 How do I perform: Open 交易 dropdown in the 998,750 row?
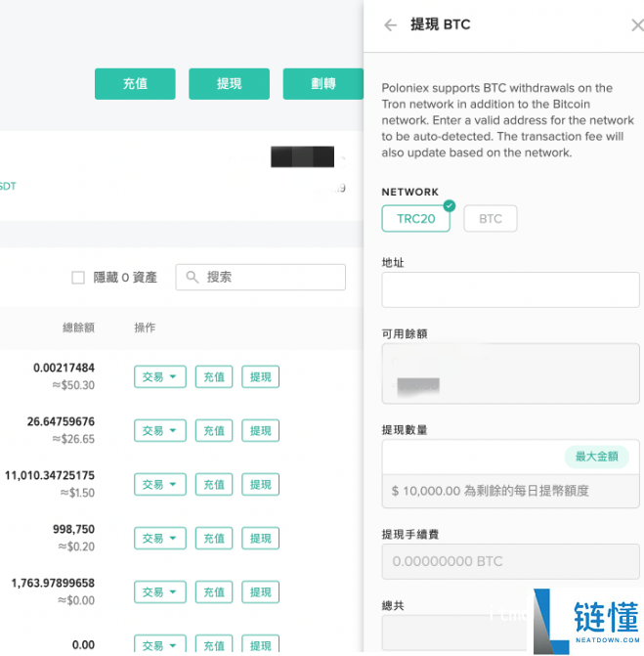[x=159, y=538]
